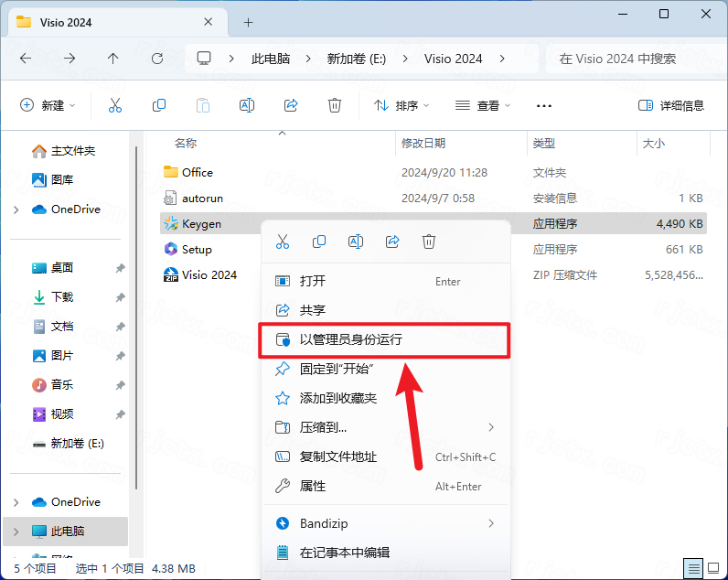The width and height of the screenshot is (728, 580).
Task: Sort by the 修改日期 column header
Action: tap(462, 143)
